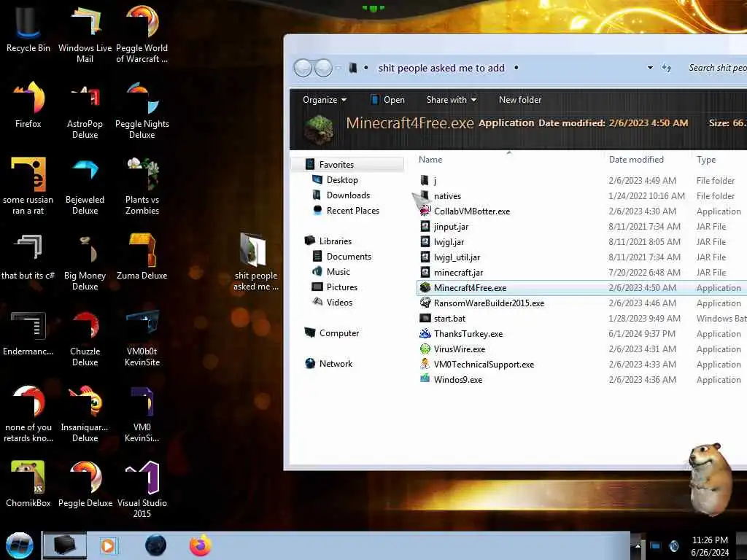Click the refresh button beside address bar

tap(667, 68)
